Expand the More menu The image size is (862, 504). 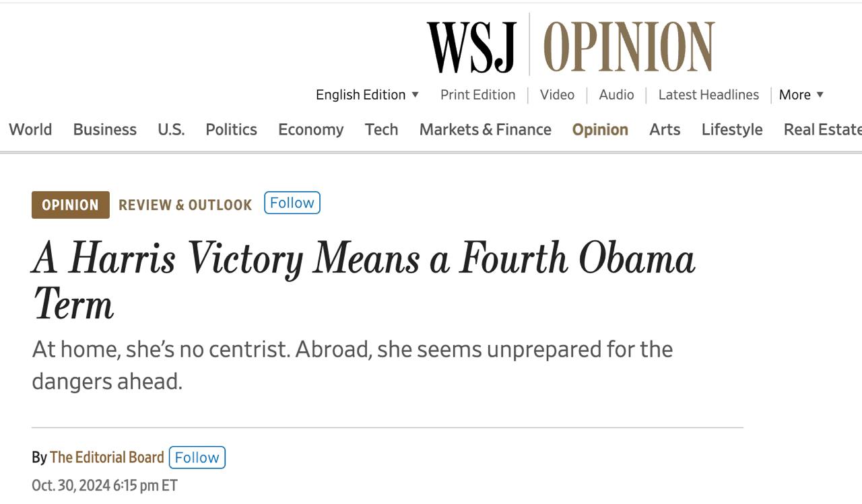[801, 95]
